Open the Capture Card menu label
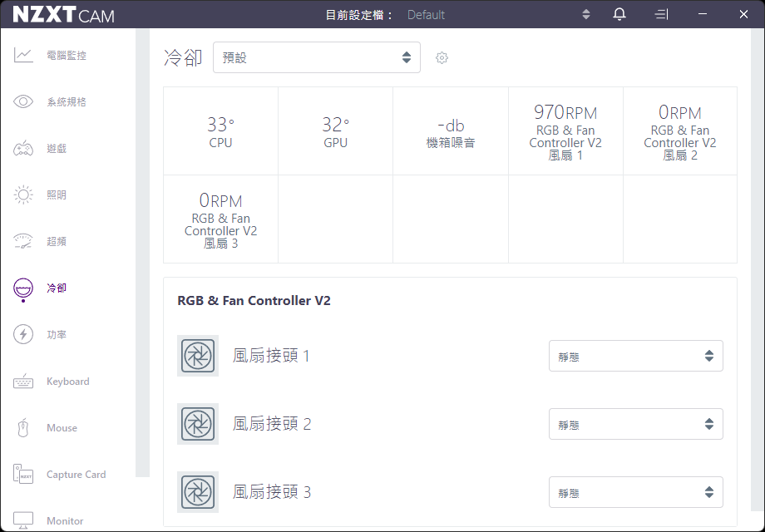The width and height of the screenshot is (765, 532). point(76,475)
